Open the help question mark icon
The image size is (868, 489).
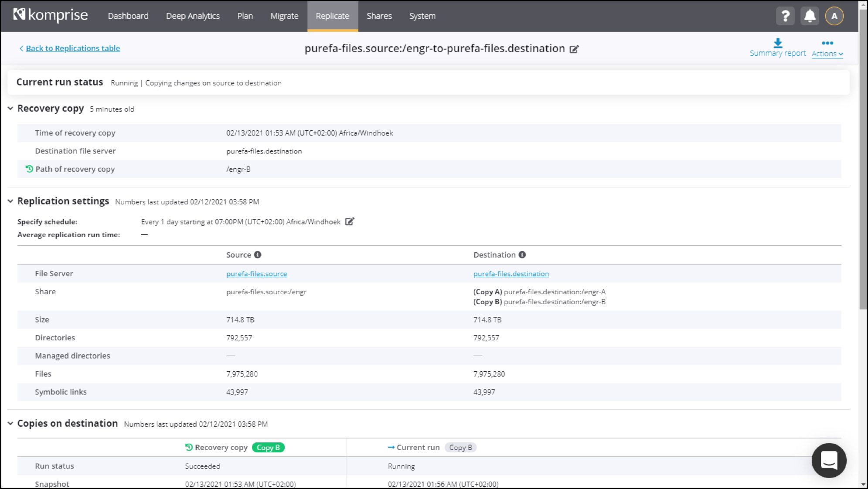pyautogui.click(x=785, y=16)
